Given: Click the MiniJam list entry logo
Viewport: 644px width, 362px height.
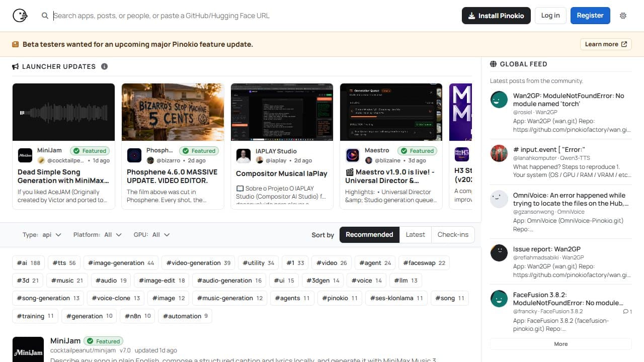Looking at the screenshot, I should (28, 349).
